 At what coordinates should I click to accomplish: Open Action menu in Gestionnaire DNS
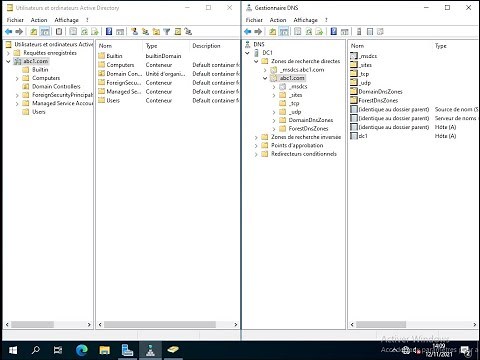pos(278,20)
